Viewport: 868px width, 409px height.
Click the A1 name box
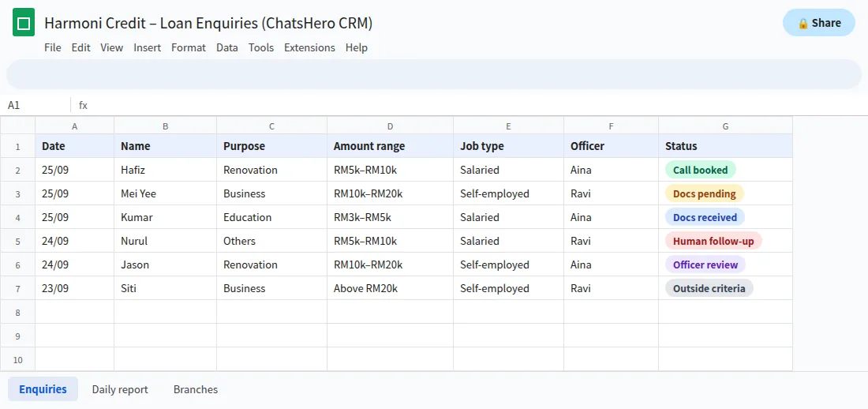pos(36,105)
